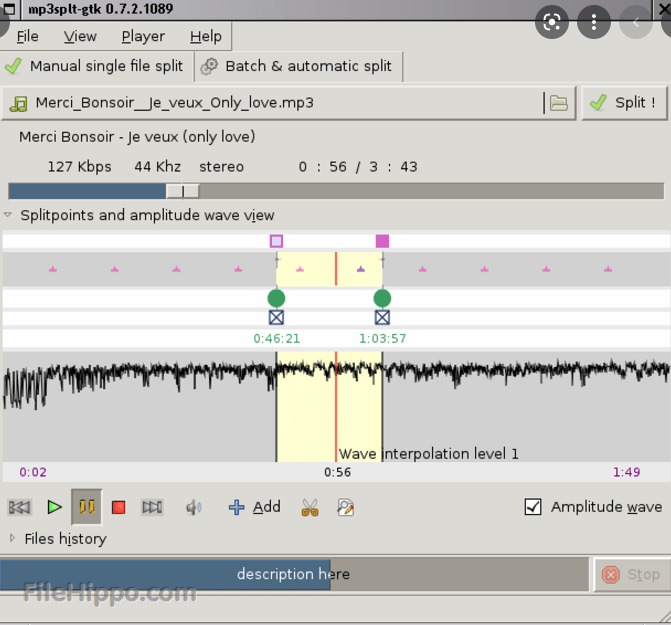The image size is (671, 625).
Task: Click the green Play button
Action: (54, 507)
